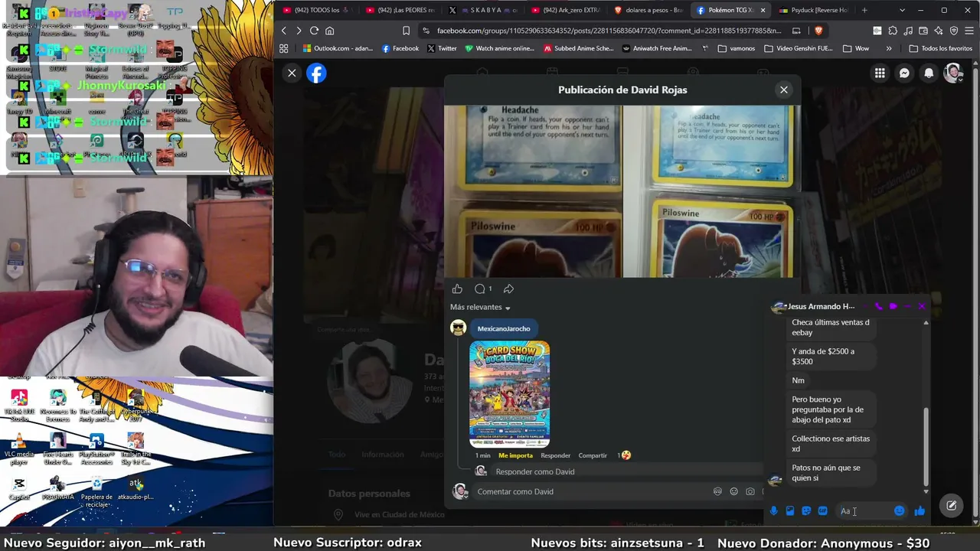Open the Brave Wallet toolbar icon

(923, 31)
